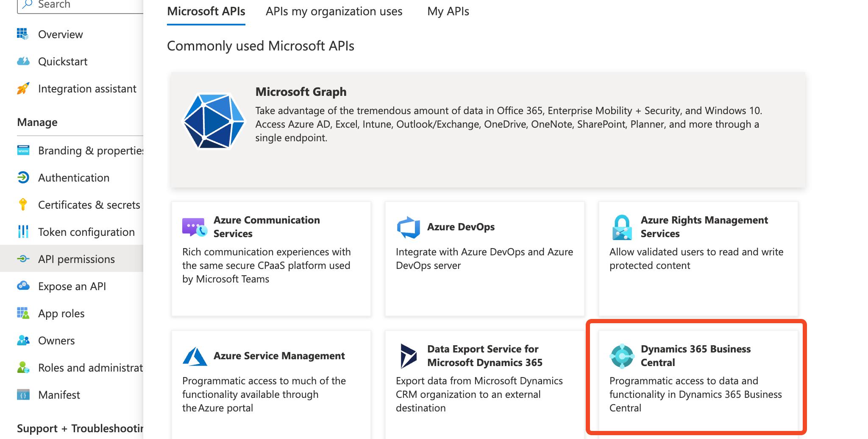This screenshot has height=439, width=868.
Task: Click Business Central 'Programmatic access to data' text
Action: pos(696,394)
